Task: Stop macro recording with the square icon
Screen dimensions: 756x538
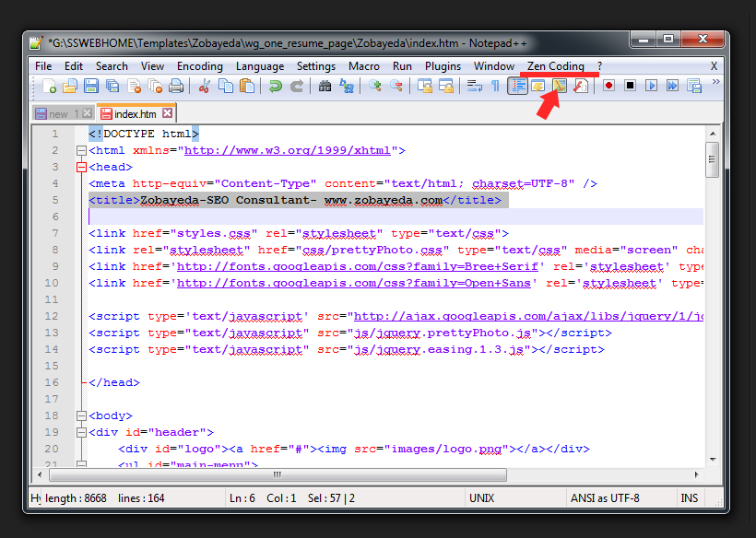Action: tap(630, 86)
